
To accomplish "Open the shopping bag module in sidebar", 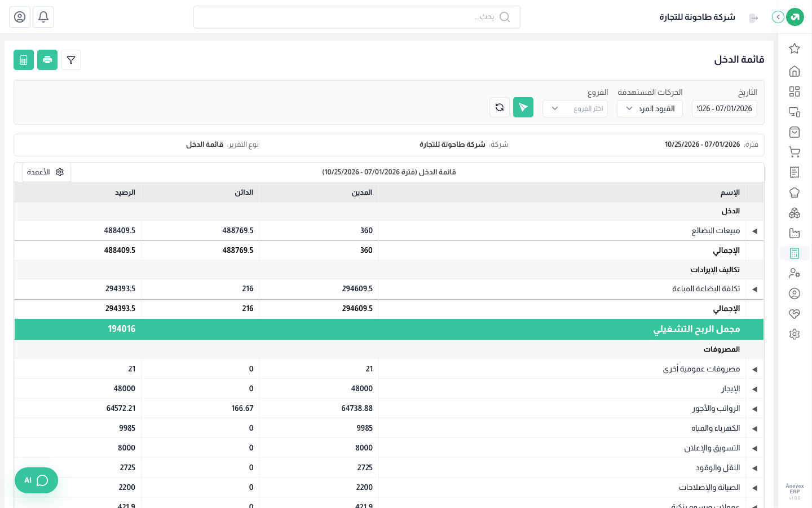I will (795, 132).
